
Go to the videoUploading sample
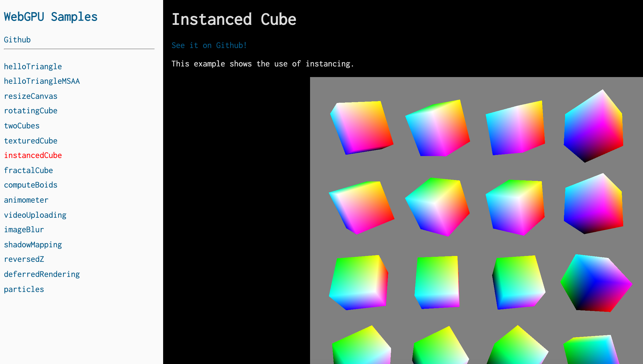(35, 215)
